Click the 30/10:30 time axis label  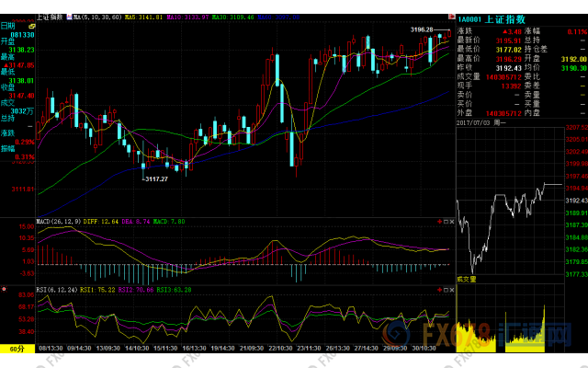(424, 348)
